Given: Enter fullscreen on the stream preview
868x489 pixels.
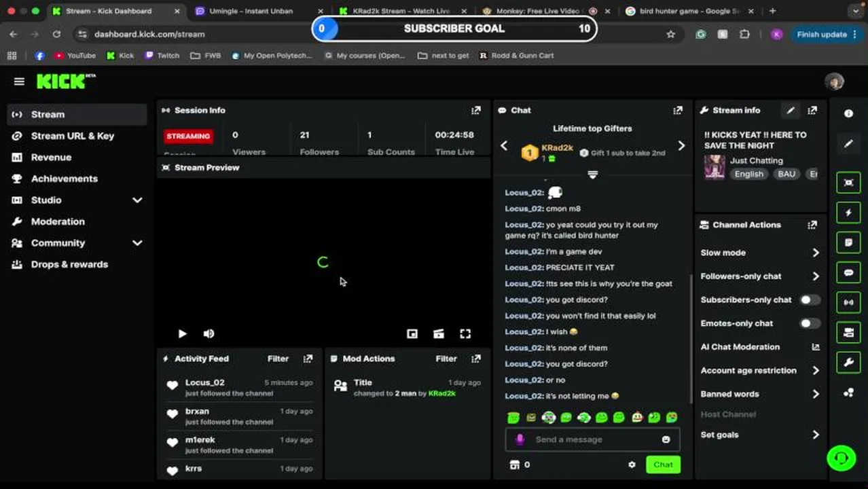Looking at the screenshot, I should tap(465, 333).
